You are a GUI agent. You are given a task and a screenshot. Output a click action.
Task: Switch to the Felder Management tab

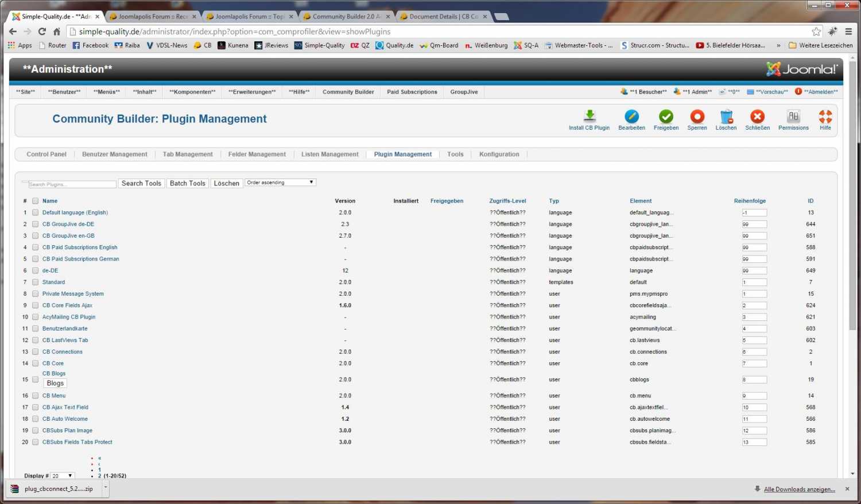257,154
